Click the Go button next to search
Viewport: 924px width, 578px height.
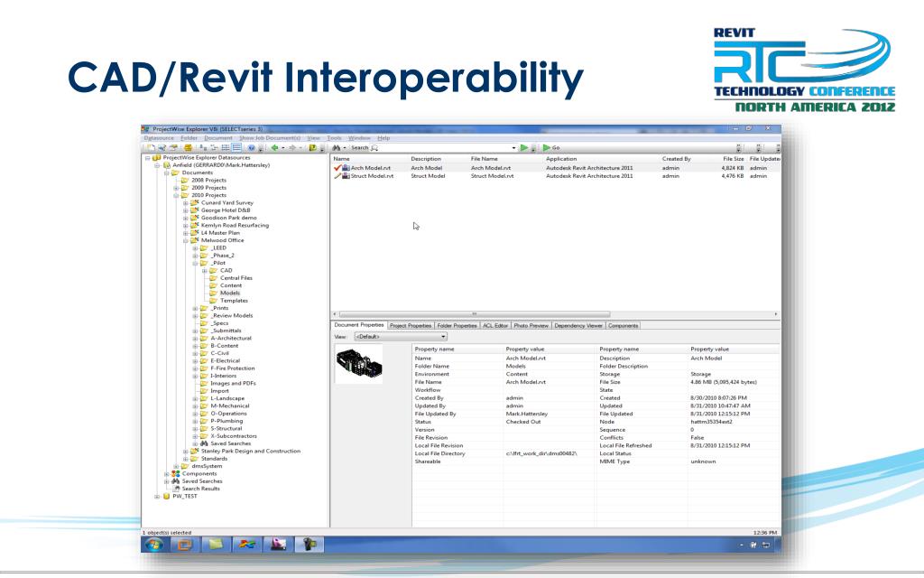tap(551, 148)
